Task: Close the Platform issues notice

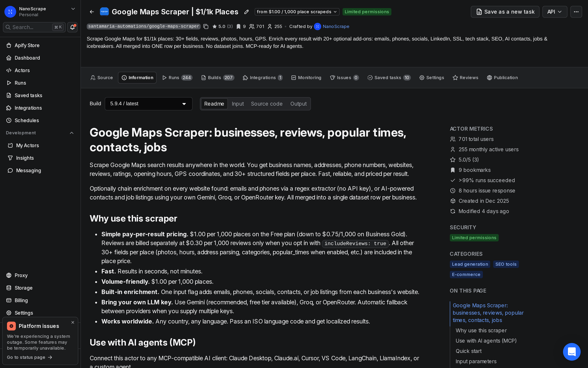Action: [x=73, y=322]
